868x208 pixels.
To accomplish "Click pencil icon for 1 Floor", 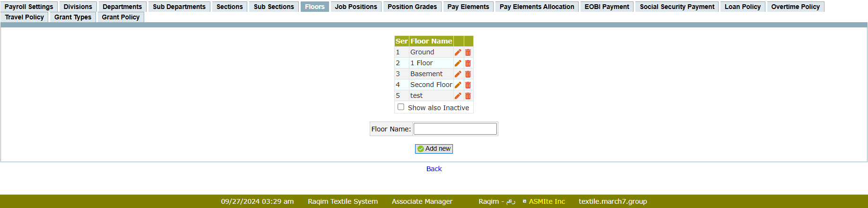I will click(458, 63).
